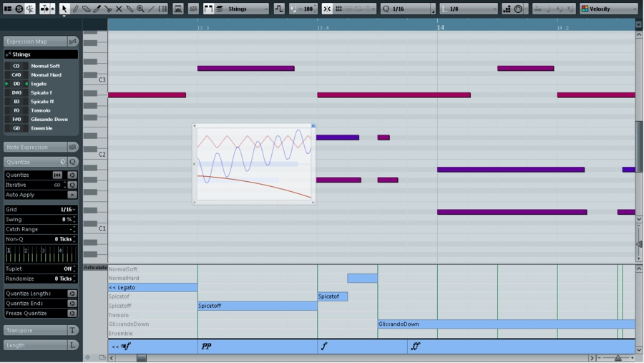Click Quantize Lengths button
This screenshot has height=363, width=644.
(72, 294)
